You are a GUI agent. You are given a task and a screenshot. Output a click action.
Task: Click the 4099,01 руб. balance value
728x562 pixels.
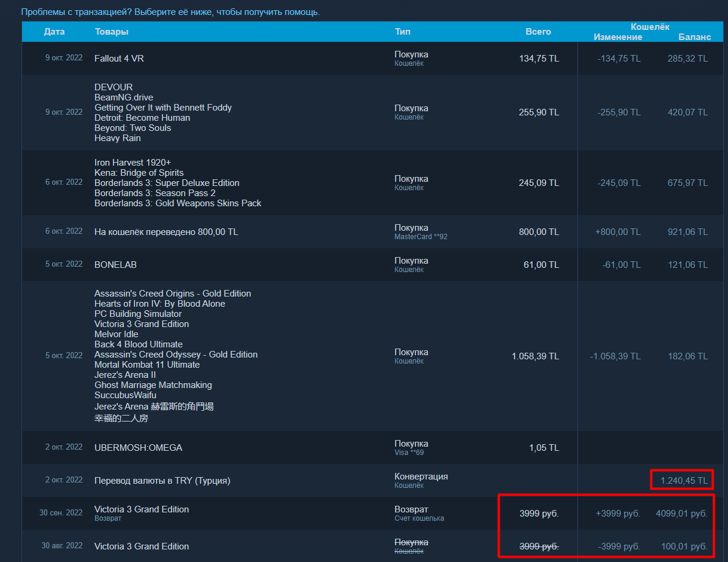[681, 514]
